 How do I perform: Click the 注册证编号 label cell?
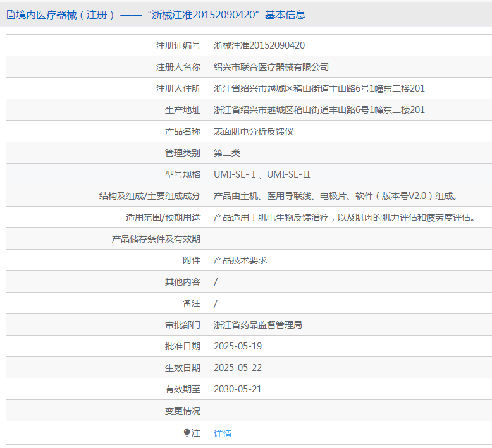178,45
